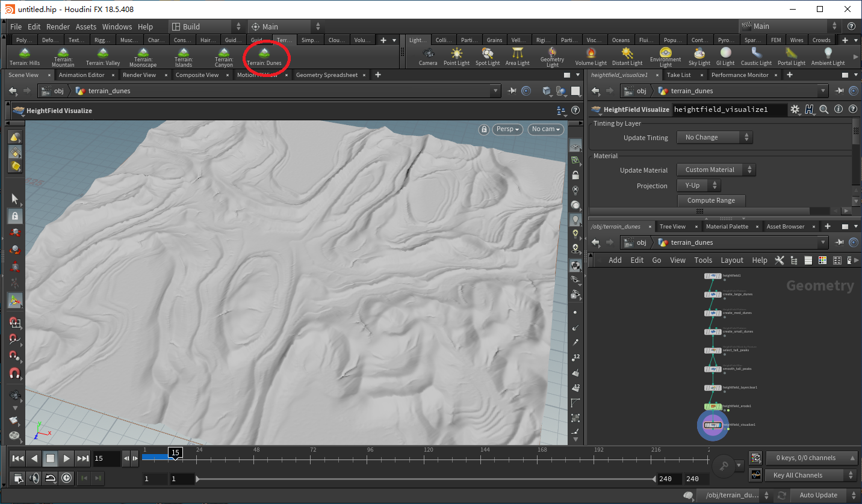
Task: Open the Render menu
Action: [58, 26]
